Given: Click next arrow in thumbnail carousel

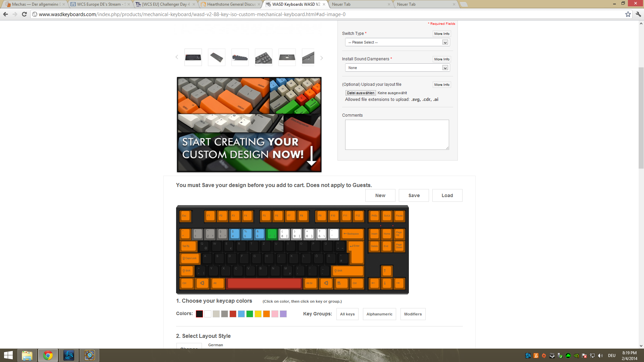Looking at the screenshot, I should point(321,58).
